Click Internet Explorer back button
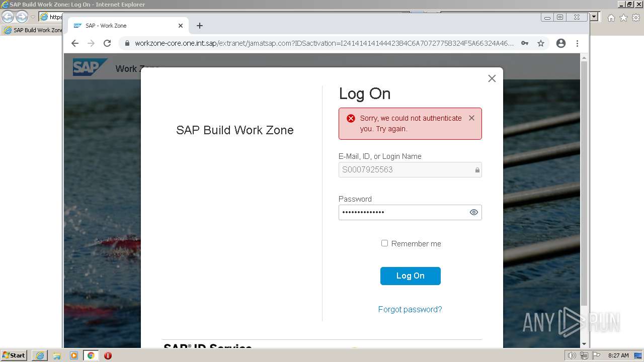Viewport: 644px width, 362px height. [8, 17]
